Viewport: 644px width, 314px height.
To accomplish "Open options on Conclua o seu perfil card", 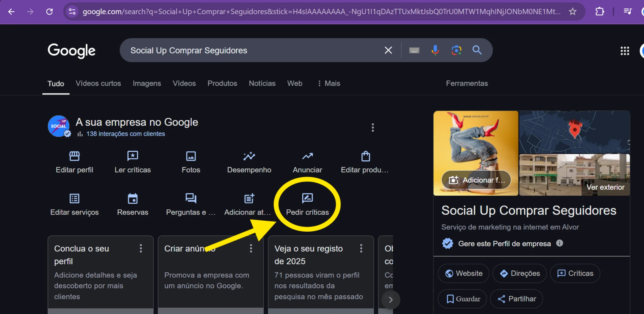I will (141, 248).
